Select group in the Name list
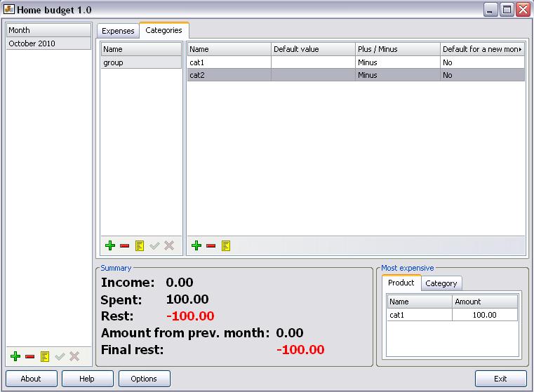Image resolution: width=534 pixels, height=392 pixels. point(141,62)
